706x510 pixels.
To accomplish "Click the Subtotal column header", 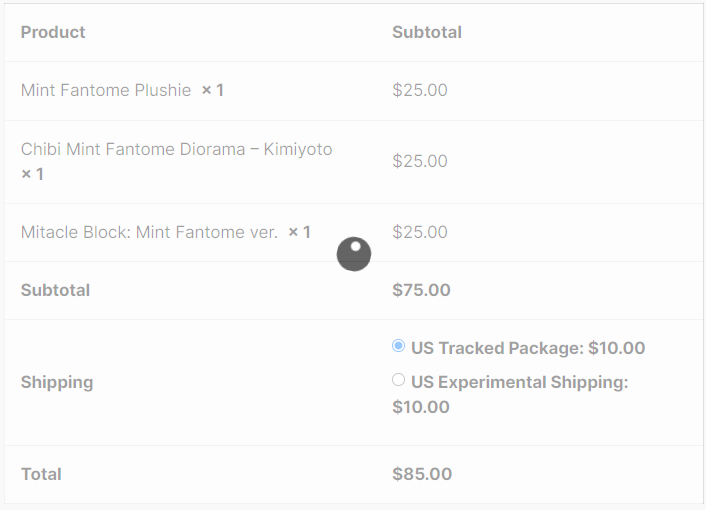I will point(427,32).
